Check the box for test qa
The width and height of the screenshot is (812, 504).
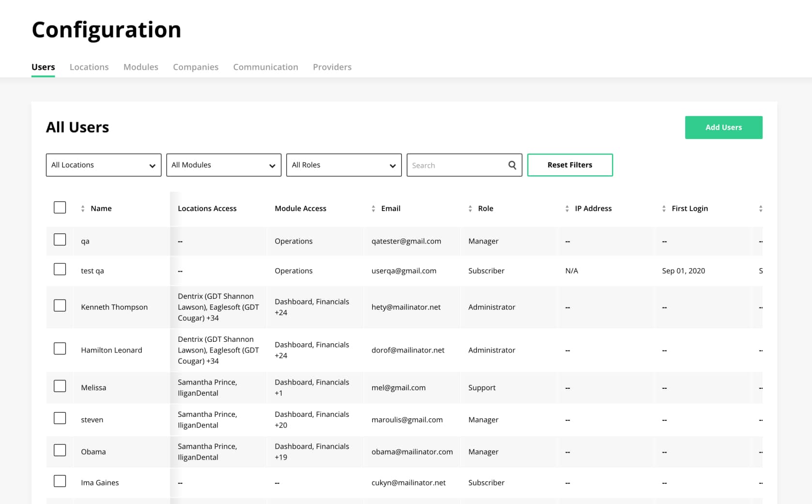point(60,269)
